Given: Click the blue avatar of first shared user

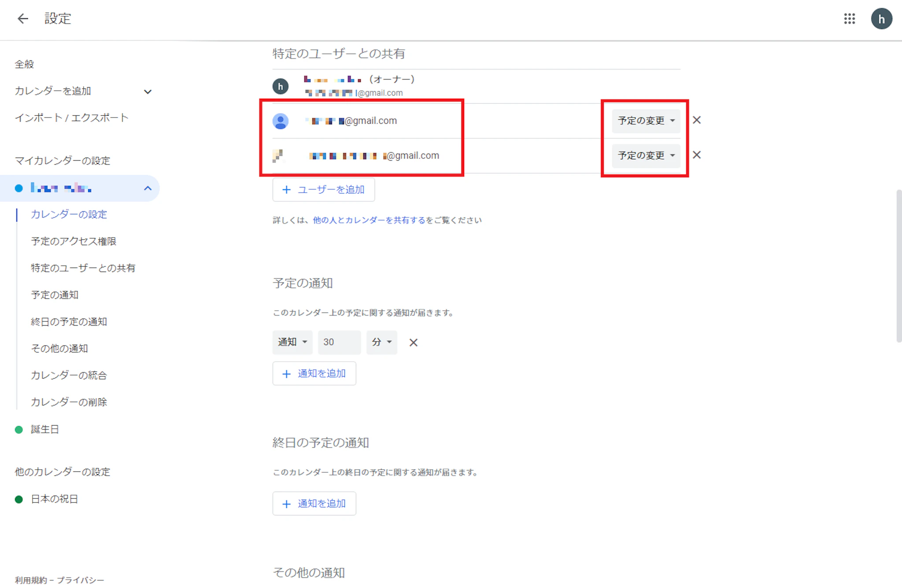Looking at the screenshot, I should (x=281, y=121).
